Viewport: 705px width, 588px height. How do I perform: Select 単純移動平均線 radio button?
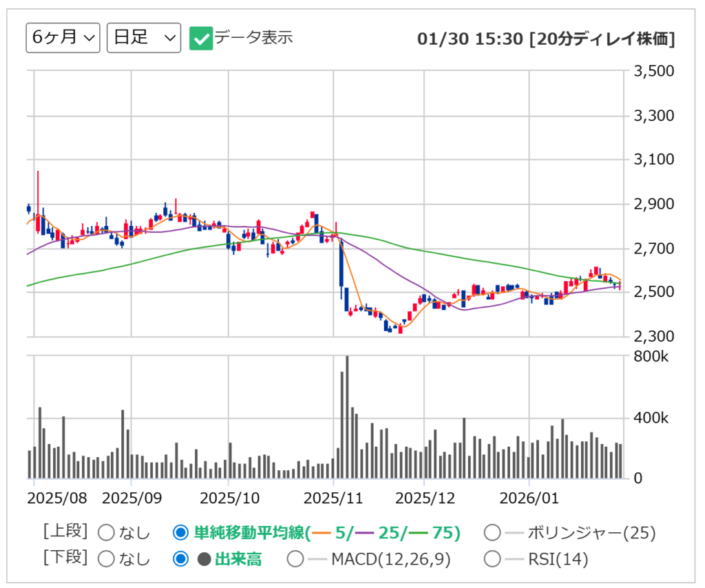[181, 533]
